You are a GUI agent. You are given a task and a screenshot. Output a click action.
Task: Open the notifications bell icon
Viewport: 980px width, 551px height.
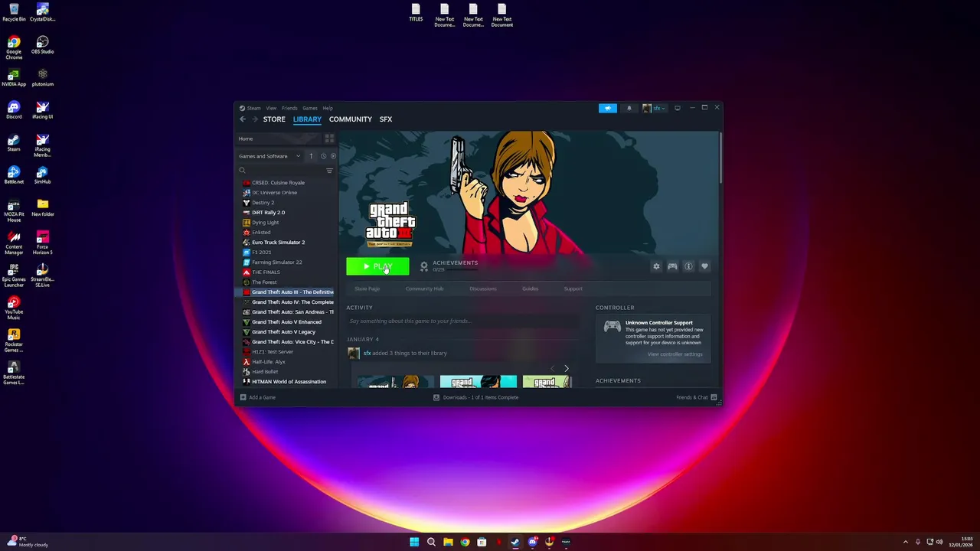[x=629, y=108]
